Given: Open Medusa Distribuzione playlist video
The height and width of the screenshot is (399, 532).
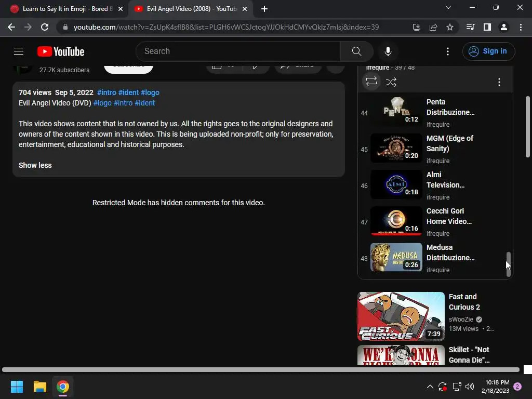Looking at the screenshot, I should coord(436,258).
